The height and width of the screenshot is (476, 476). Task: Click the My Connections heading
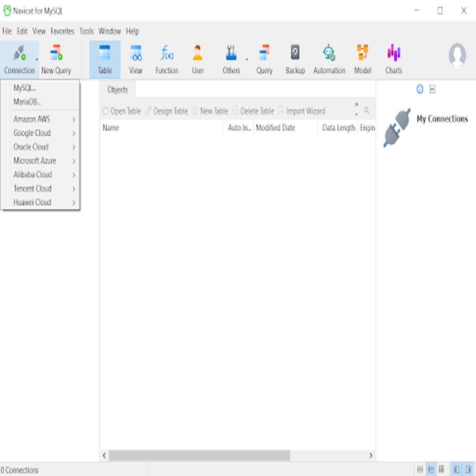pos(442,119)
